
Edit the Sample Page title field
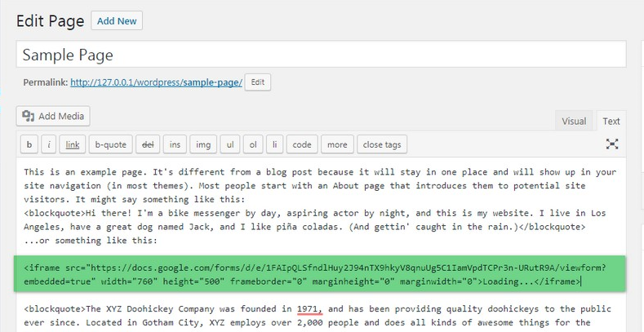(x=321, y=55)
